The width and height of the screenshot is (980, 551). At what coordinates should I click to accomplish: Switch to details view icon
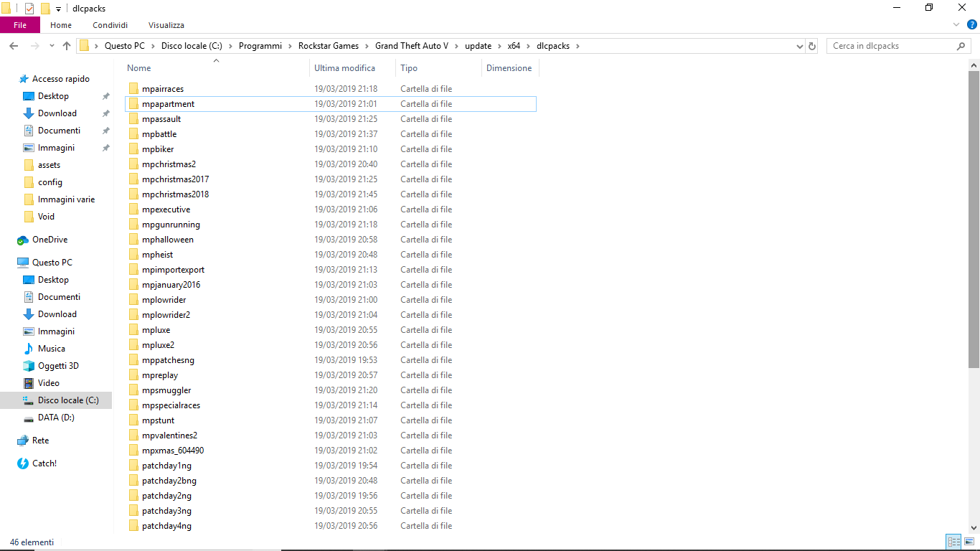coord(953,542)
